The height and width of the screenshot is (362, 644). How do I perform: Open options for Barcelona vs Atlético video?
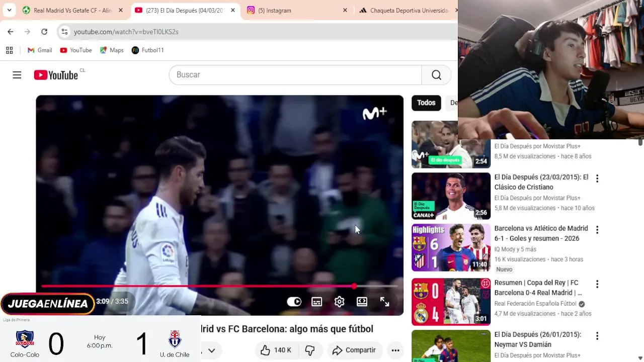click(597, 230)
